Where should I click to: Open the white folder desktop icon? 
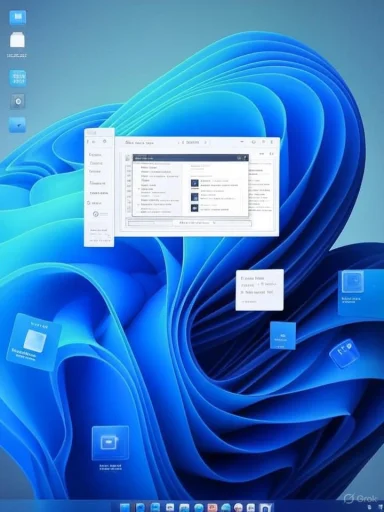tap(17, 40)
